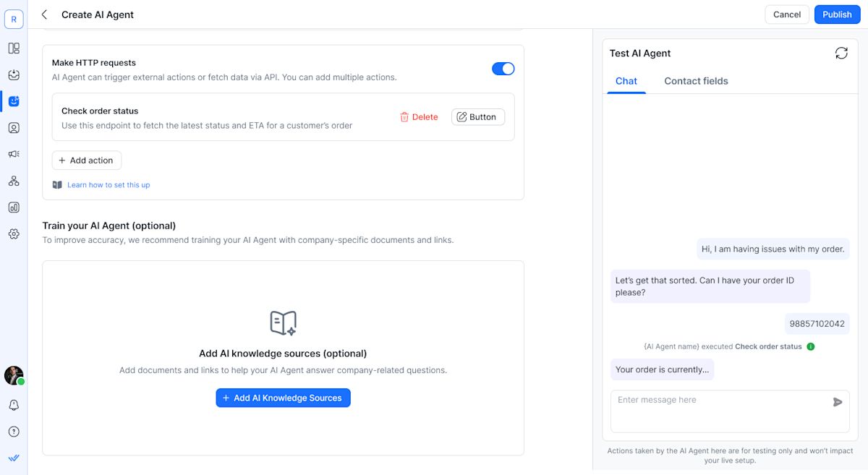Click the Publish button
This screenshot has width=868, height=475.
click(x=837, y=14)
